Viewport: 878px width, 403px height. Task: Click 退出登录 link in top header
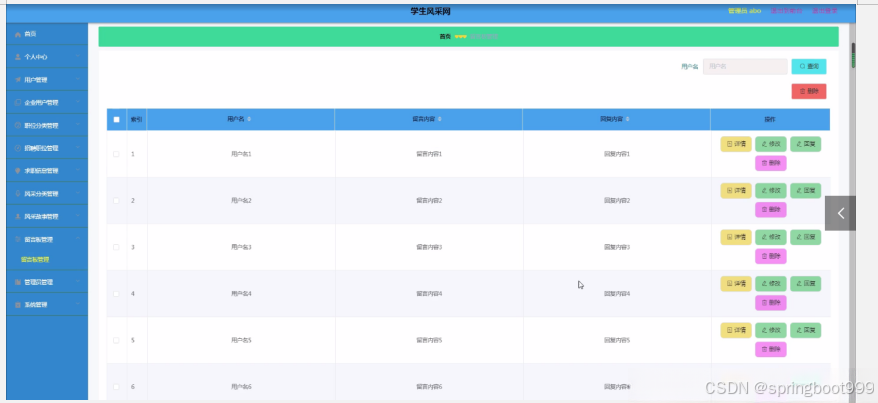coord(825,11)
